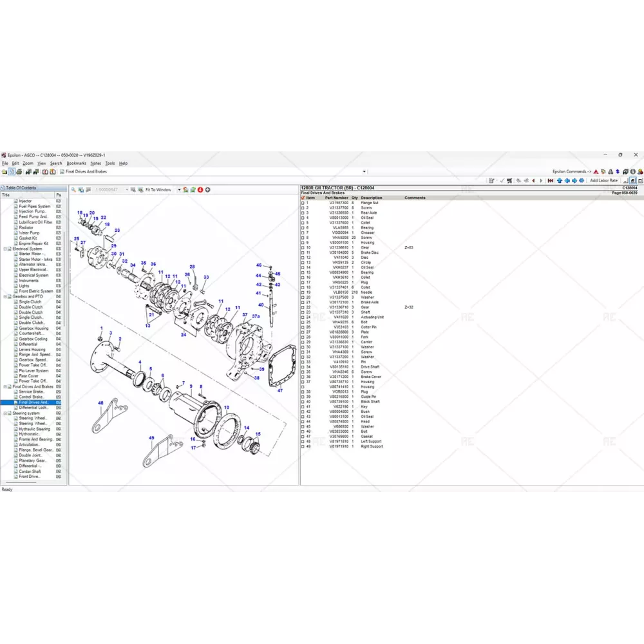Check the box beside item 10 Gear

303,248
